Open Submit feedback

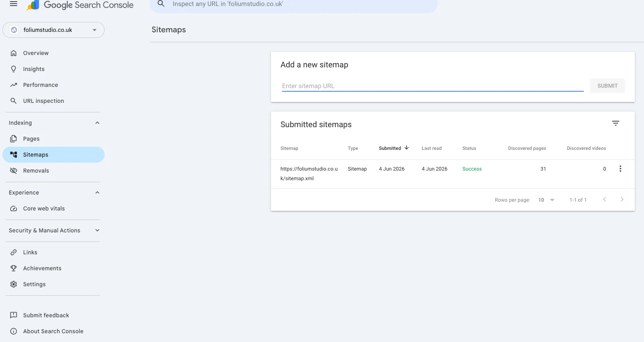[53, 315]
